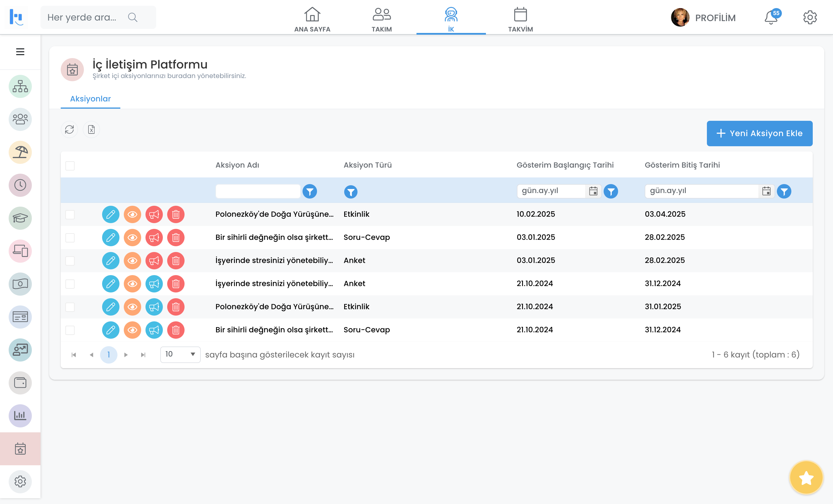Click the vacation umbrella sidebar icon
This screenshot has width=833, height=504.
coord(20,152)
